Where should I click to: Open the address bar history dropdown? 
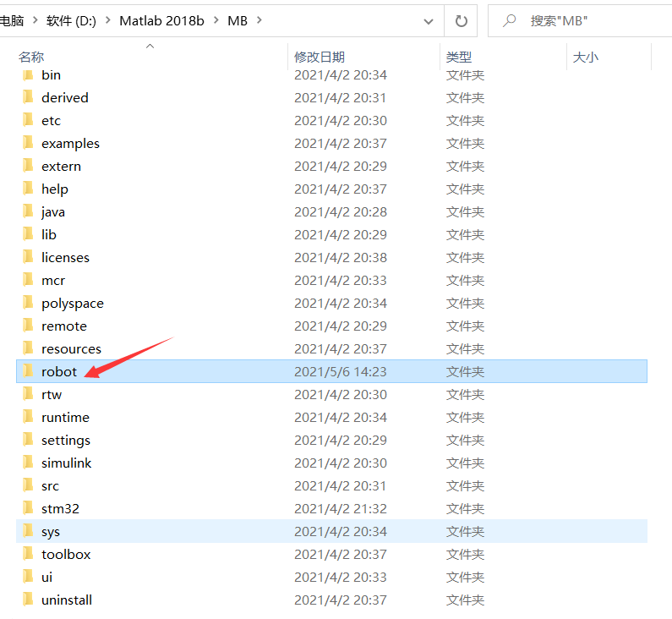(429, 21)
